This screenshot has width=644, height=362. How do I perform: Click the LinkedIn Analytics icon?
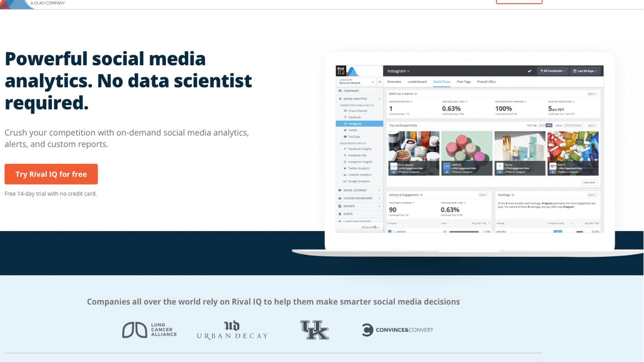point(345,175)
